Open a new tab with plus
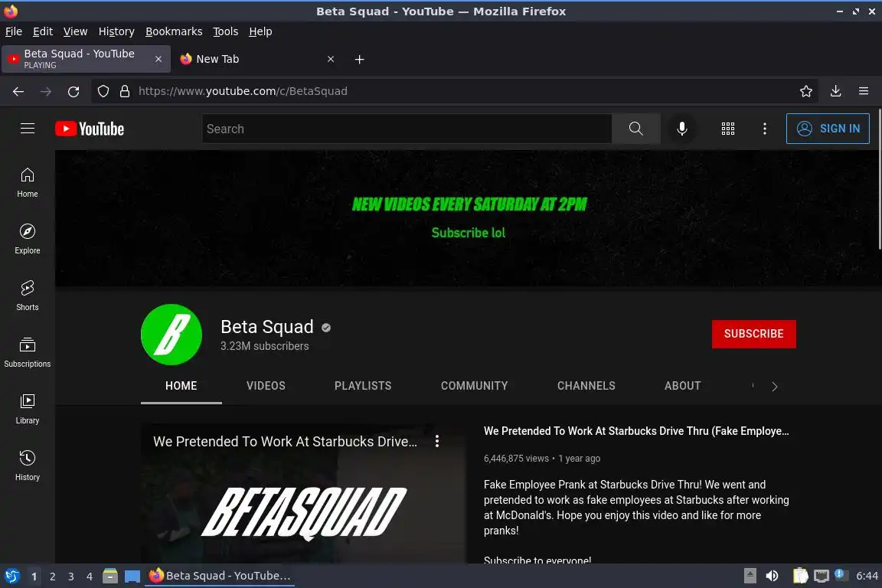This screenshot has width=882, height=588. [x=359, y=59]
